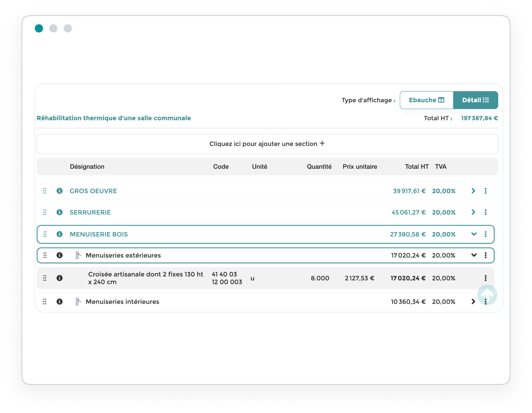Grab the drag handle for MENUISERIE BOIS
532x413 pixels.
click(x=45, y=234)
